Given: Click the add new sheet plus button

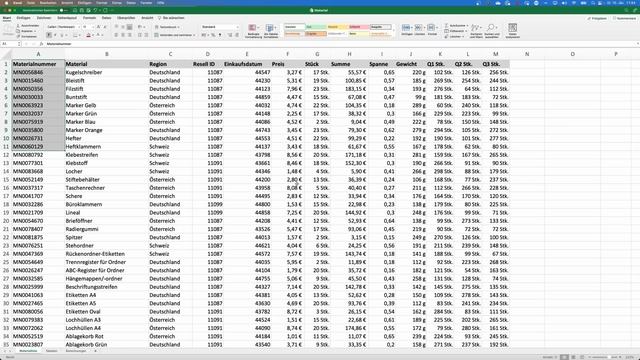Looking at the screenshot, I should click(96, 351).
